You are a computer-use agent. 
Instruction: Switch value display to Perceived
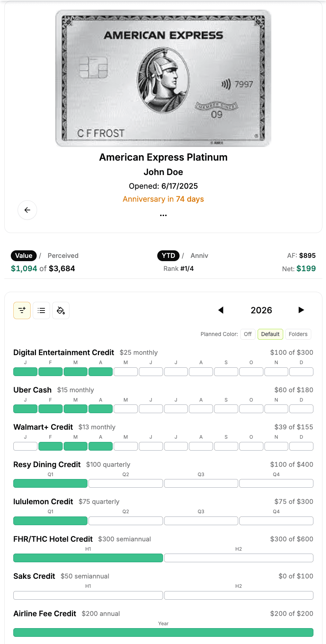pyautogui.click(x=63, y=255)
